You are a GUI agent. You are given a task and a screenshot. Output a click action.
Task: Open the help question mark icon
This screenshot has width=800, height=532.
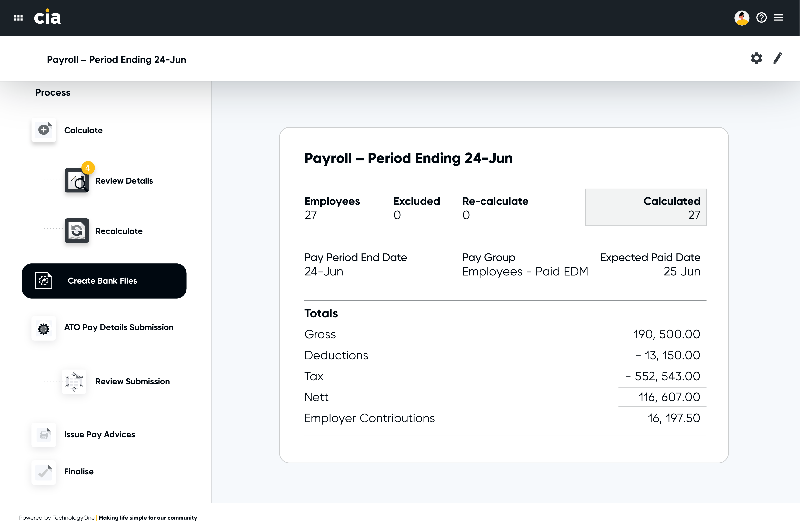point(761,18)
